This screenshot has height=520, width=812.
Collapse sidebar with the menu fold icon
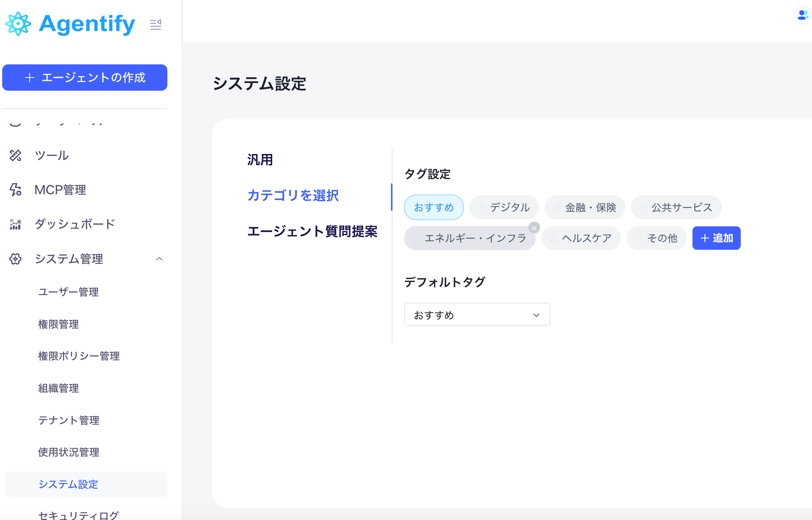pyautogui.click(x=155, y=25)
